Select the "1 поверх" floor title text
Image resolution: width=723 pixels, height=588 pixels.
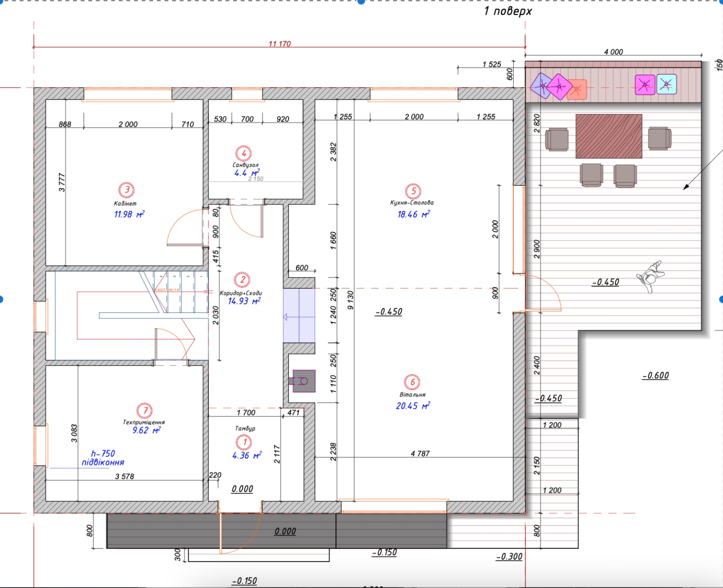point(508,11)
